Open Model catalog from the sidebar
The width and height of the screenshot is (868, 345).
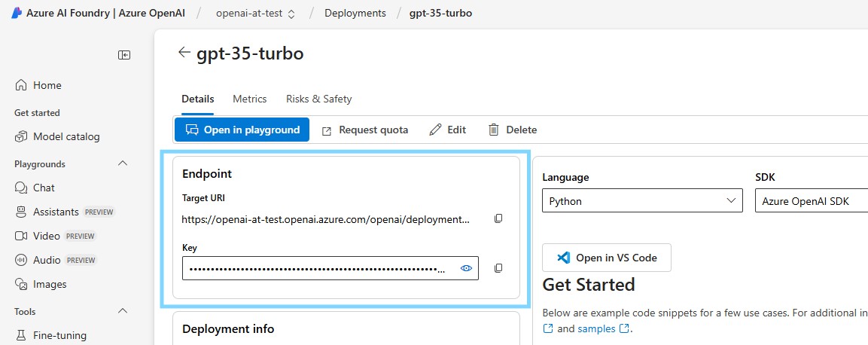pyautogui.click(x=66, y=136)
